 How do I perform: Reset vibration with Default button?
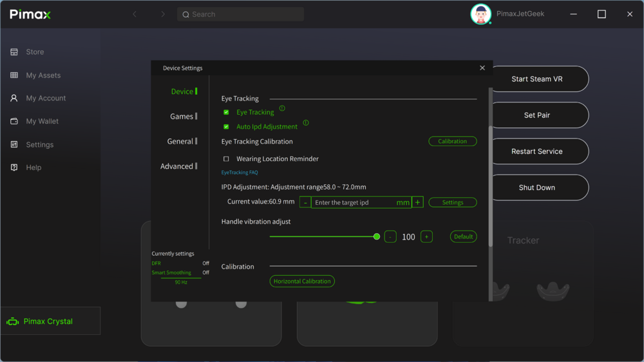[x=463, y=236]
